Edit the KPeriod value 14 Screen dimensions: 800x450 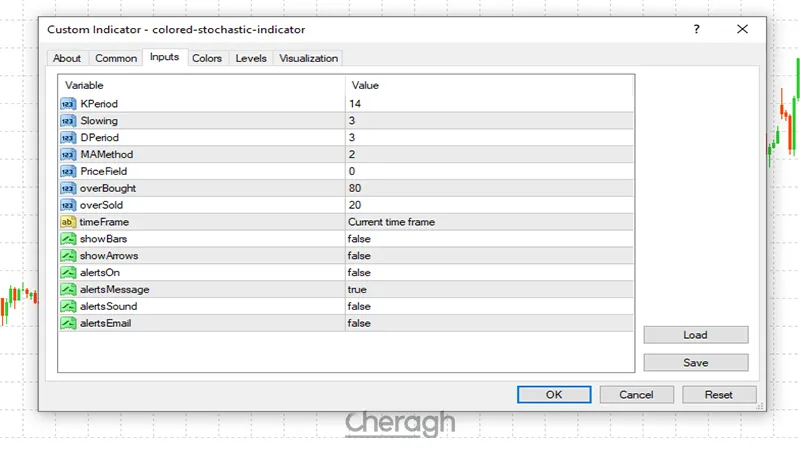[355, 104]
